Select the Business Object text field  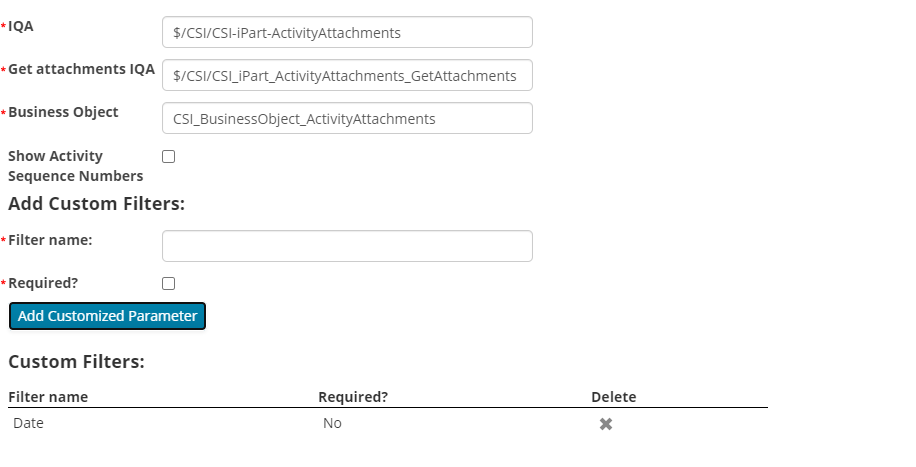[x=347, y=118]
